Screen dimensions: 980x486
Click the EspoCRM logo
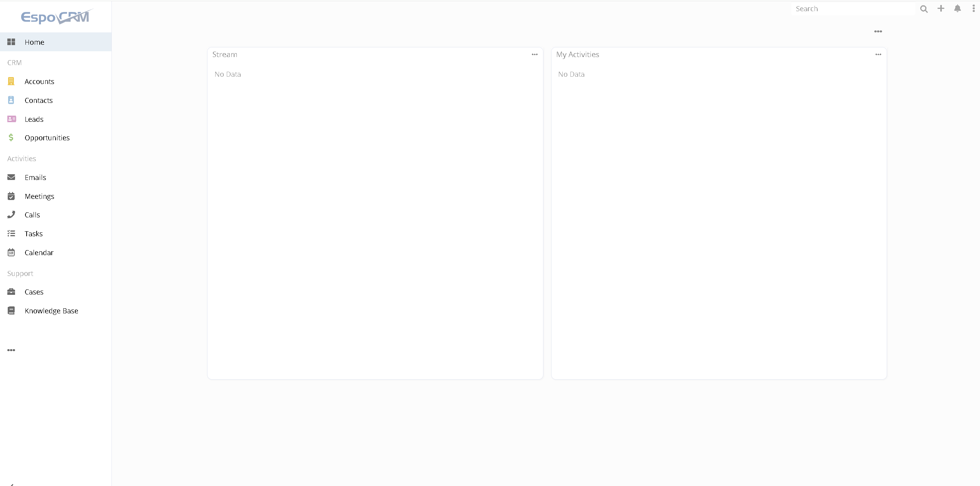[56, 17]
